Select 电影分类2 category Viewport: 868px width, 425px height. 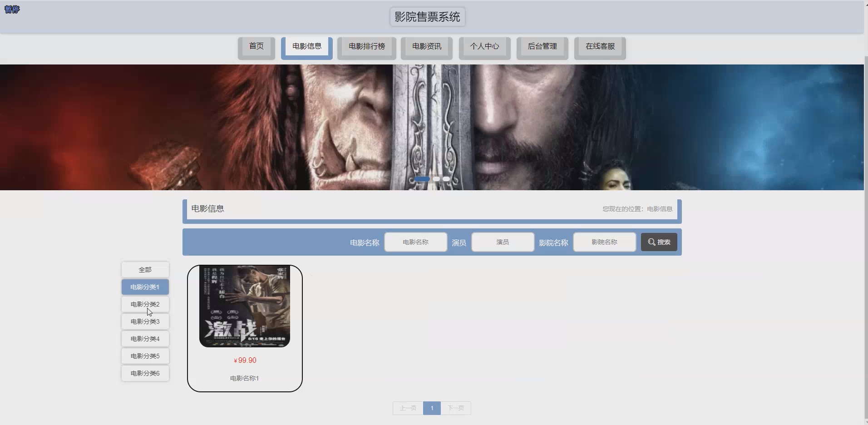click(145, 304)
